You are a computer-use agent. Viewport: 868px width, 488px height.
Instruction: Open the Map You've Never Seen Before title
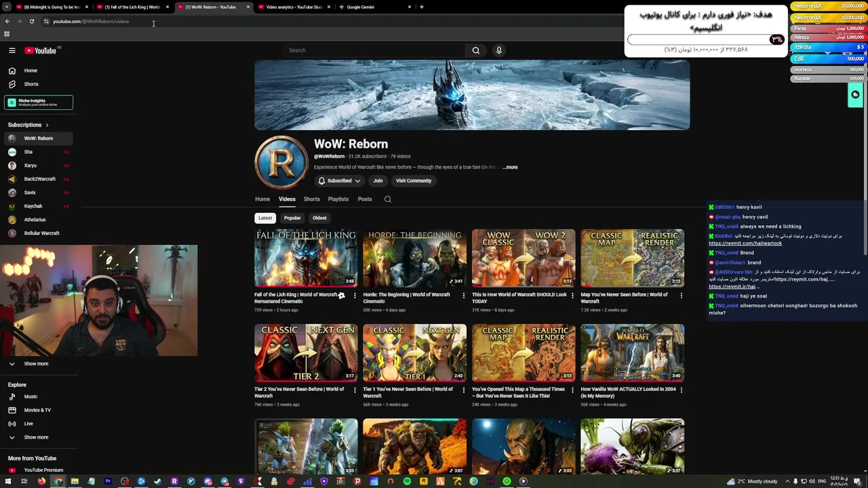click(x=625, y=298)
